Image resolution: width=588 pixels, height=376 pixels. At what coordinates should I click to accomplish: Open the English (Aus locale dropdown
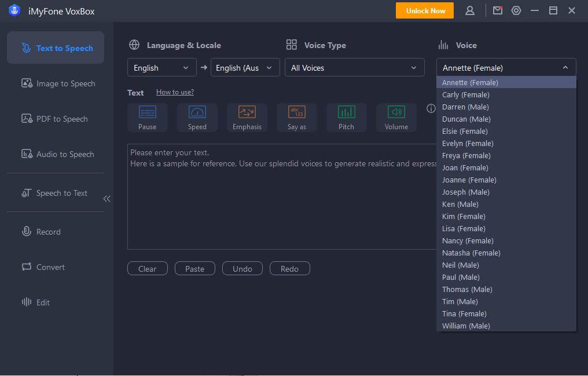[245, 68]
